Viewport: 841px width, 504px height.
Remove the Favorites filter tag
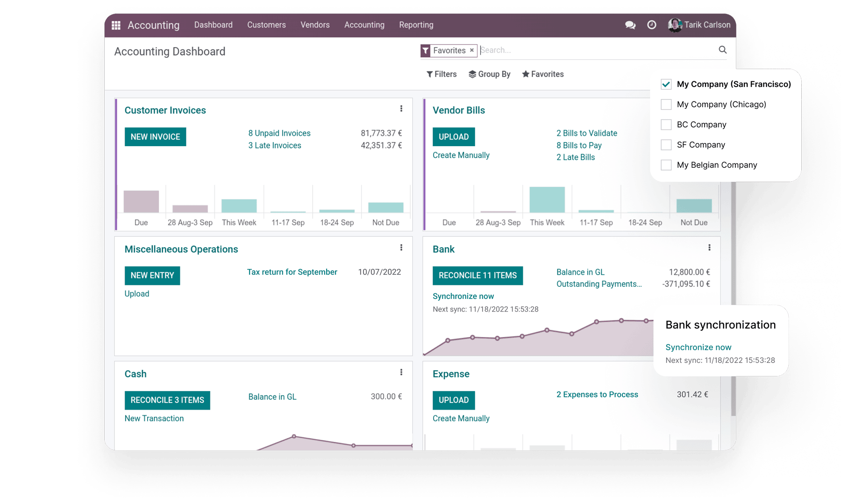[x=472, y=50]
